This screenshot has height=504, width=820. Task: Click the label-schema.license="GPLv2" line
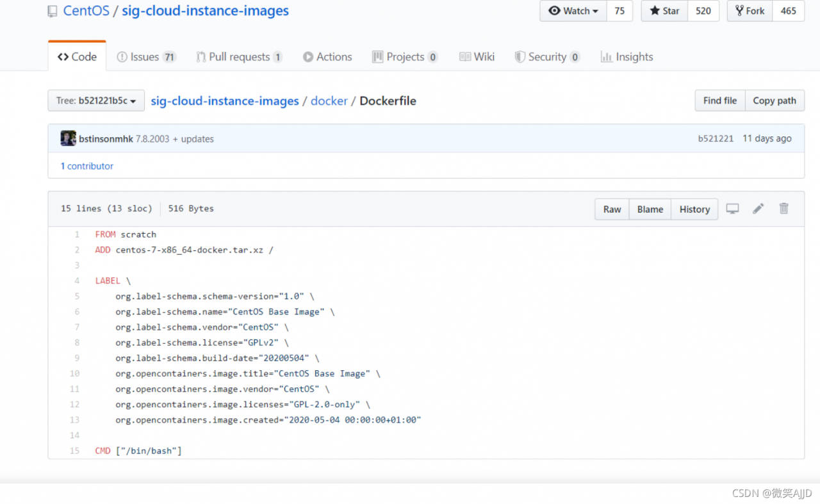click(202, 343)
